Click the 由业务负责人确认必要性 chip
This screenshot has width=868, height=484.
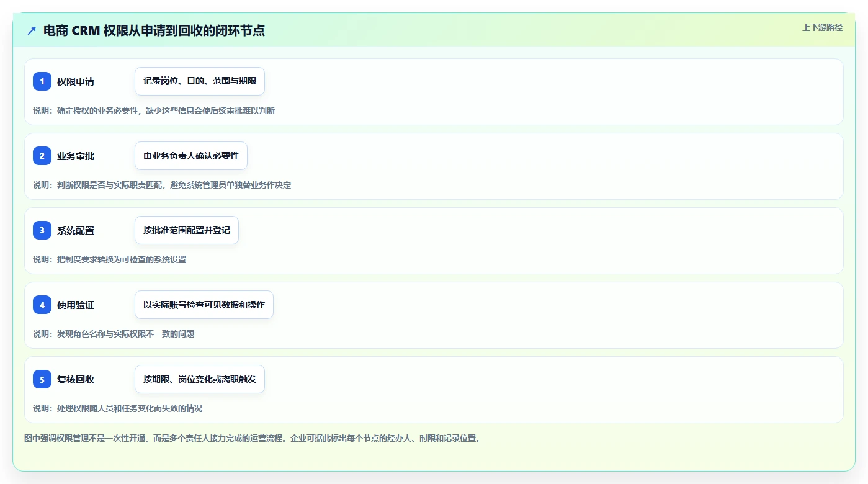191,156
